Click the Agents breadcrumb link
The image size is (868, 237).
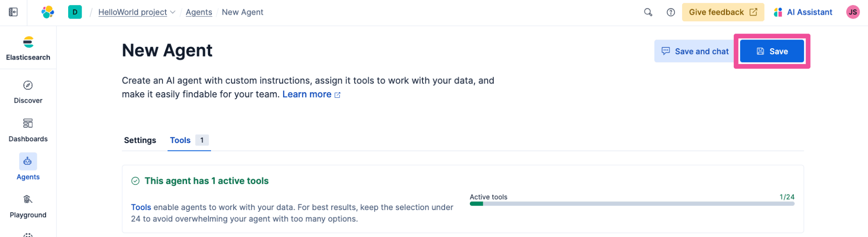(199, 12)
